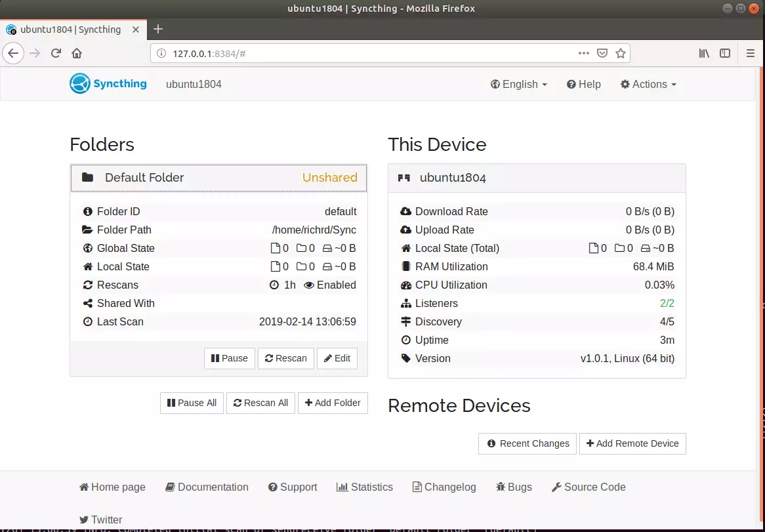Collapse the ubuntu1804 device panel header

(537, 178)
